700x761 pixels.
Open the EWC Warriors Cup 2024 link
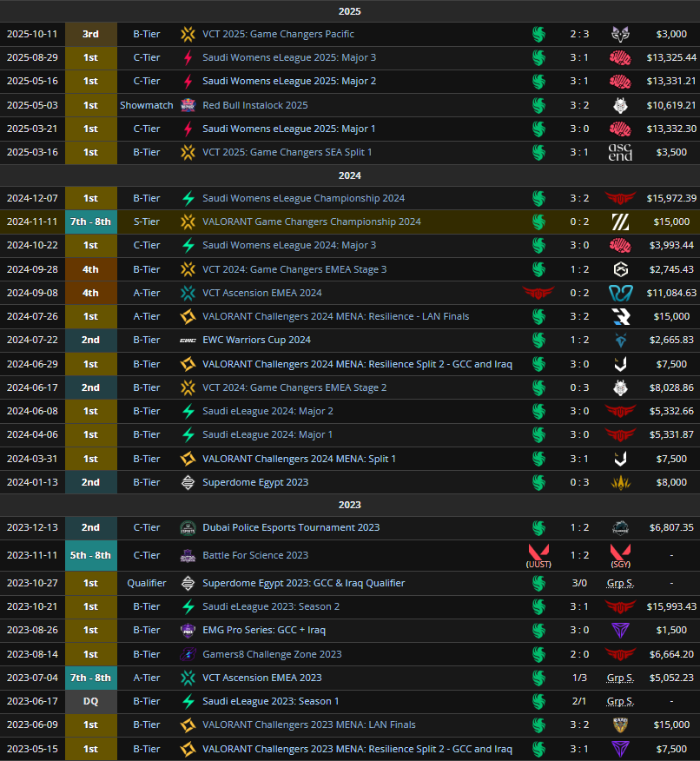[x=256, y=341]
